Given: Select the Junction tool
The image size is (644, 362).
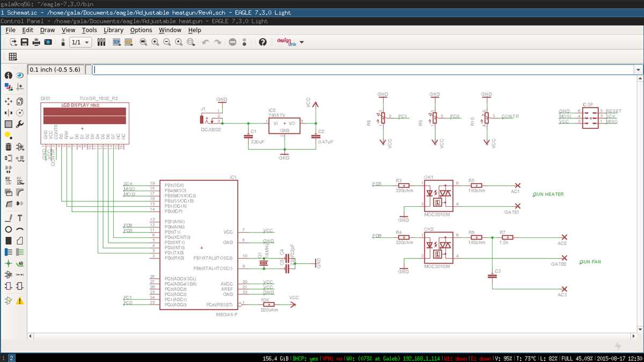Looking at the screenshot, I should [x=9, y=264].
